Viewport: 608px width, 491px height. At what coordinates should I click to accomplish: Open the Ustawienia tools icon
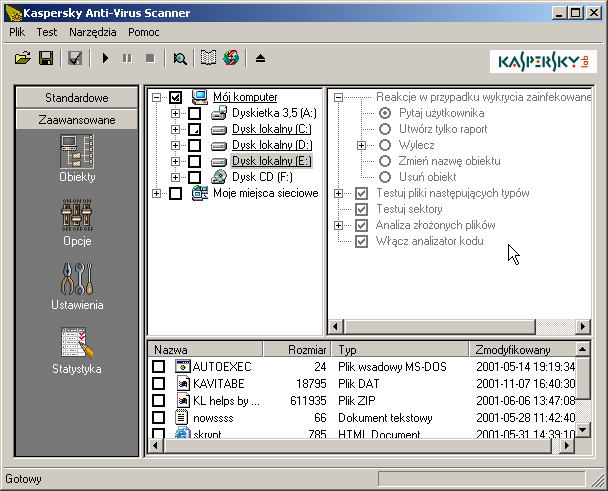pos(77,279)
